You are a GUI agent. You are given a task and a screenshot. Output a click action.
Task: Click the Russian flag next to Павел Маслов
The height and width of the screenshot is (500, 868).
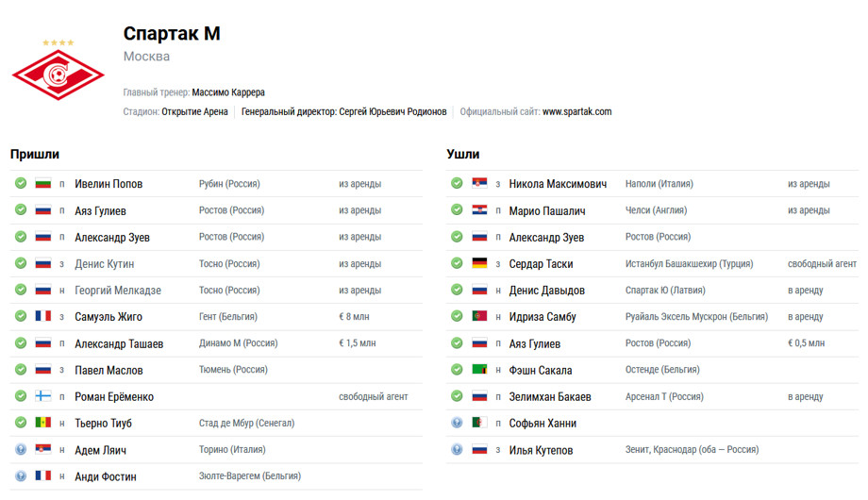[43, 369]
